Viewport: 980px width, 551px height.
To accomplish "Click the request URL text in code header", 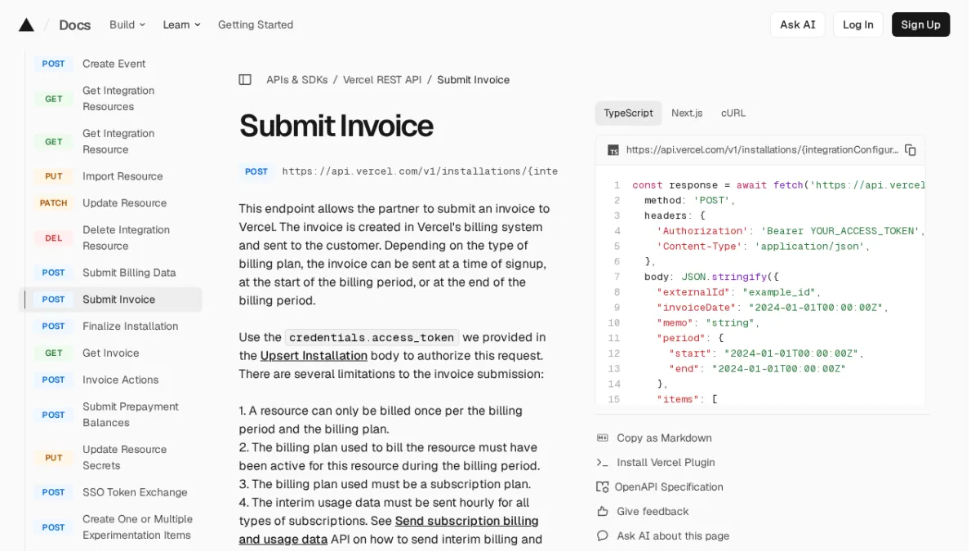I will (762, 150).
